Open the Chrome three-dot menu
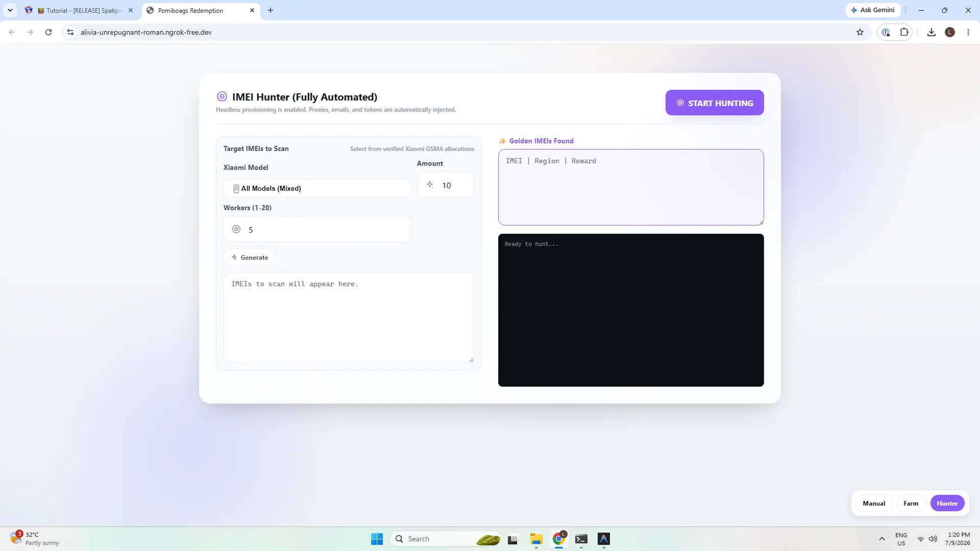The width and height of the screenshot is (980, 551). (968, 32)
